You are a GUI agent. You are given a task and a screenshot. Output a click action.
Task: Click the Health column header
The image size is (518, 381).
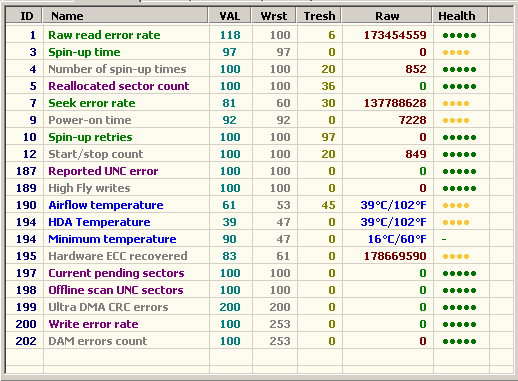(x=460, y=16)
